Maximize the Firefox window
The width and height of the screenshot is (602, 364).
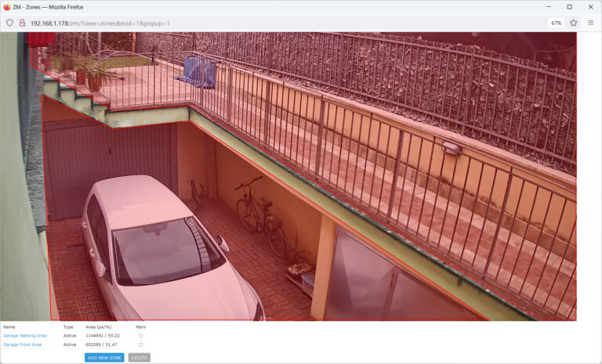tap(569, 6)
